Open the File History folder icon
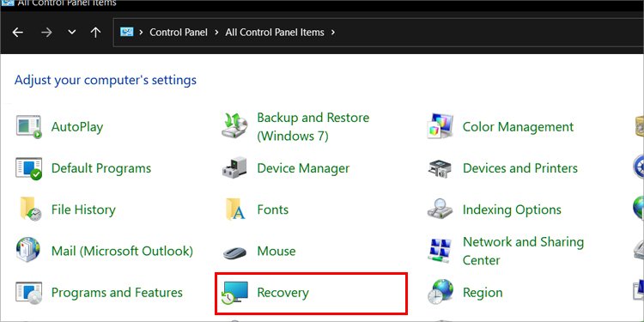644x322 pixels. click(x=30, y=210)
